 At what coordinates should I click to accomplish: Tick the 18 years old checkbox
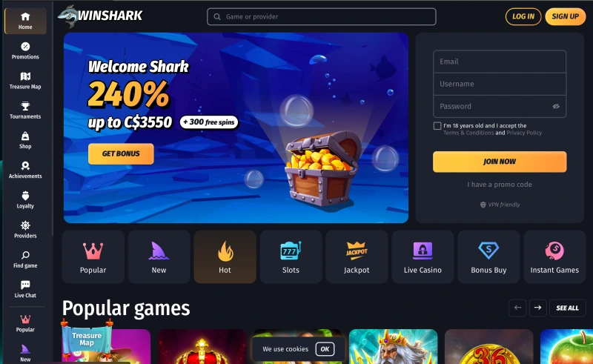point(437,126)
